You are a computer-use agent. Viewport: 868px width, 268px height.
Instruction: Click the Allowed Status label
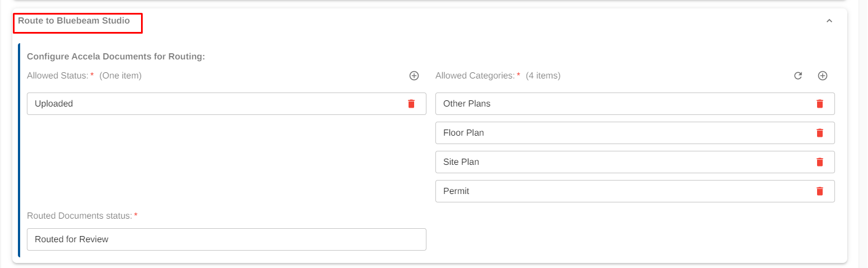[58, 76]
